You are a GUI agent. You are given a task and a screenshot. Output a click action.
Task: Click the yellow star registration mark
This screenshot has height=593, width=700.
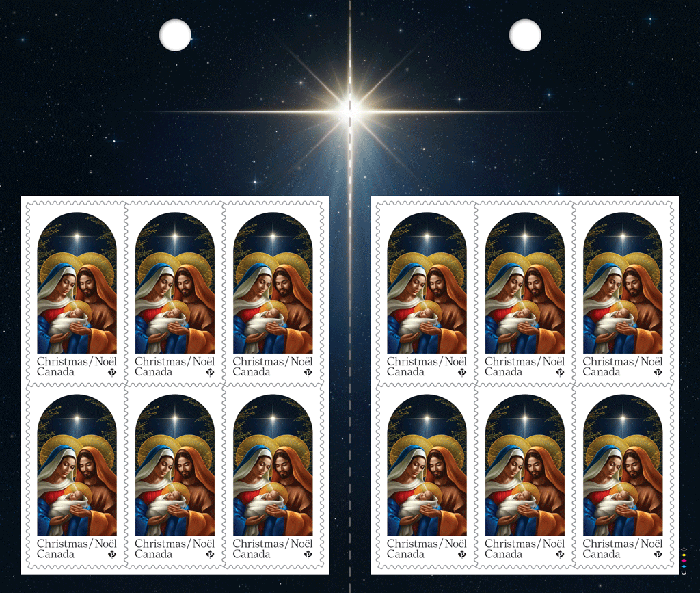[x=684, y=555]
